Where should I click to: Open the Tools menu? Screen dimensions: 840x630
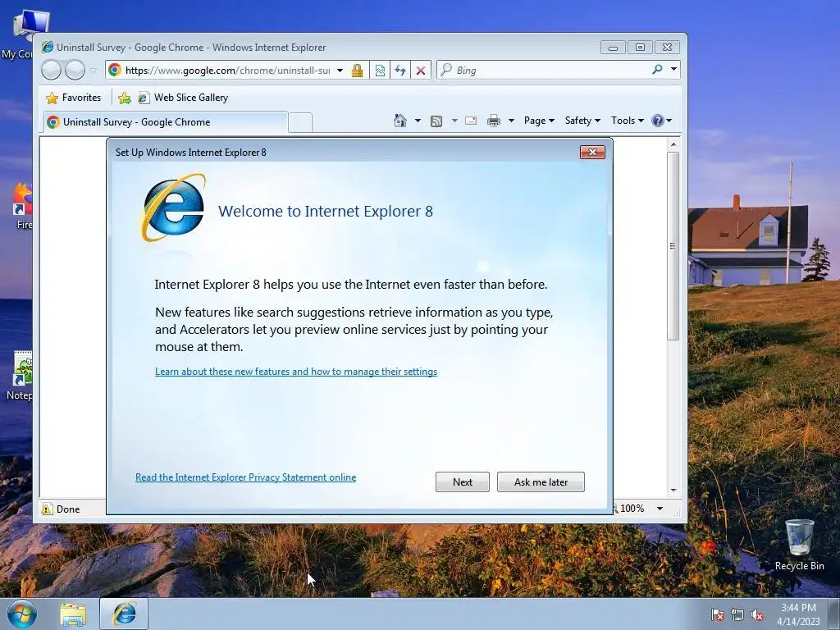628,121
